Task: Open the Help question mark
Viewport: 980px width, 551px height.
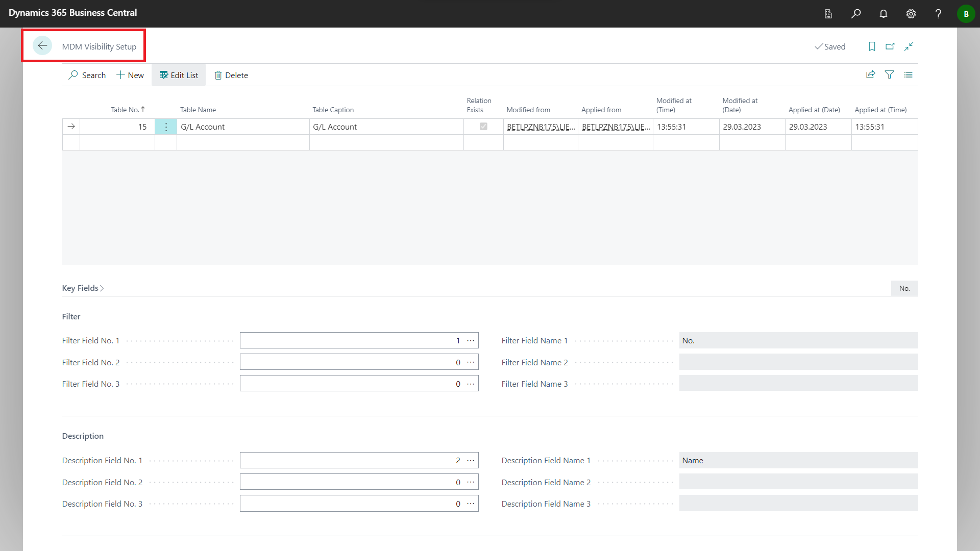Action: [x=938, y=14]
